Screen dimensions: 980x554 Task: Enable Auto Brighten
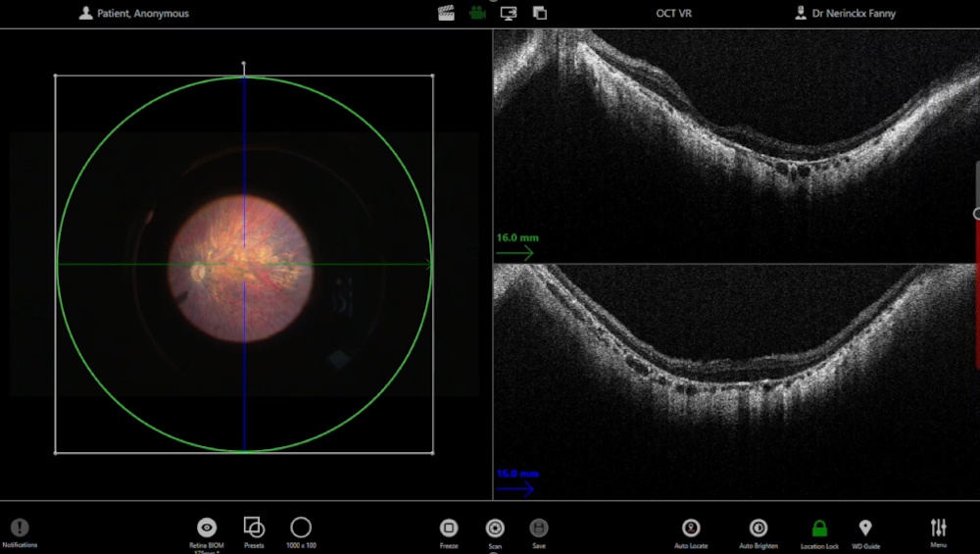pos(759,528)
